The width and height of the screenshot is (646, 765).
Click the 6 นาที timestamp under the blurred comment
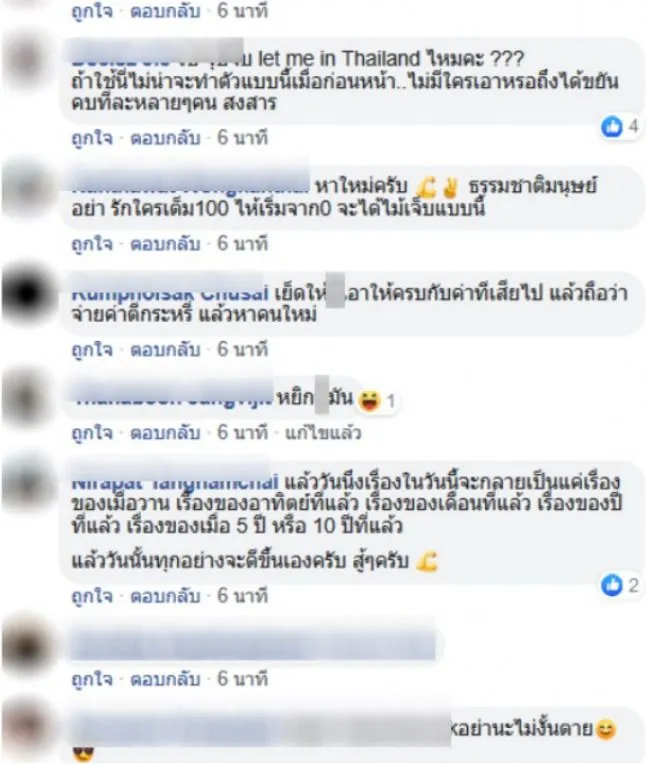pos(242,679)
